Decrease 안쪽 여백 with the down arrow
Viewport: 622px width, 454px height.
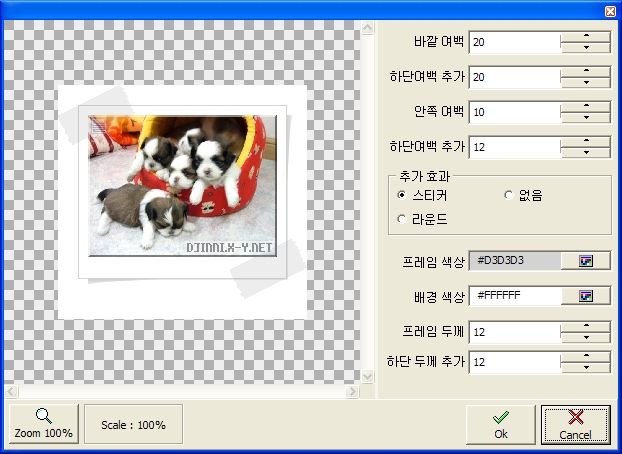(x=586, y=117)
